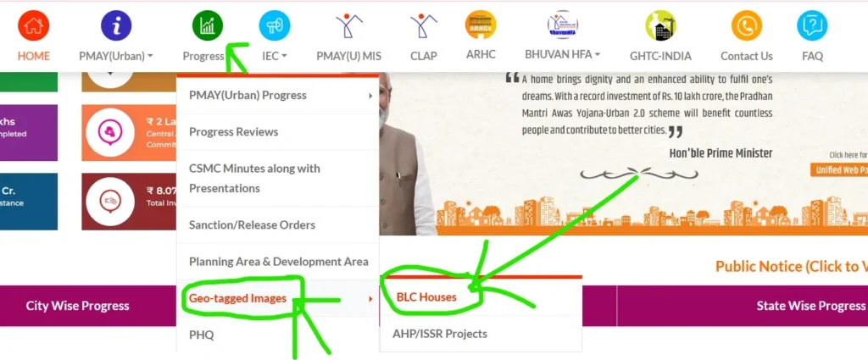Open the PMAY(U) MIS logo icon

348,25
